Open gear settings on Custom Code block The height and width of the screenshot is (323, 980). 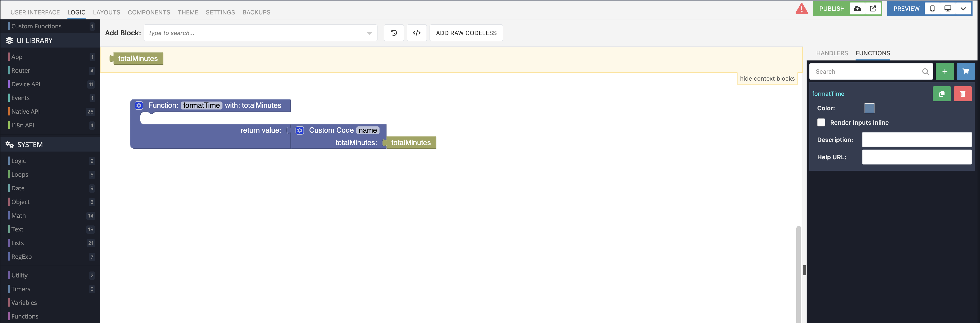point(300,130)
